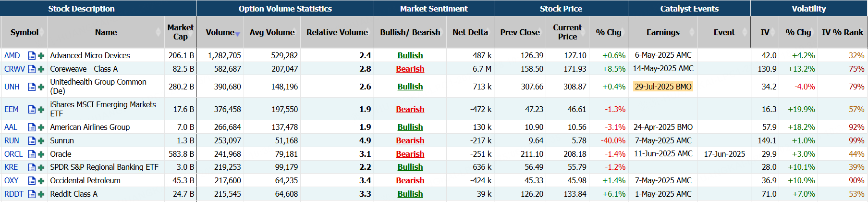Screen dimensions: 868x202
Task: Sort by the Avg Volume column header
Action: [x=272, y=32]
